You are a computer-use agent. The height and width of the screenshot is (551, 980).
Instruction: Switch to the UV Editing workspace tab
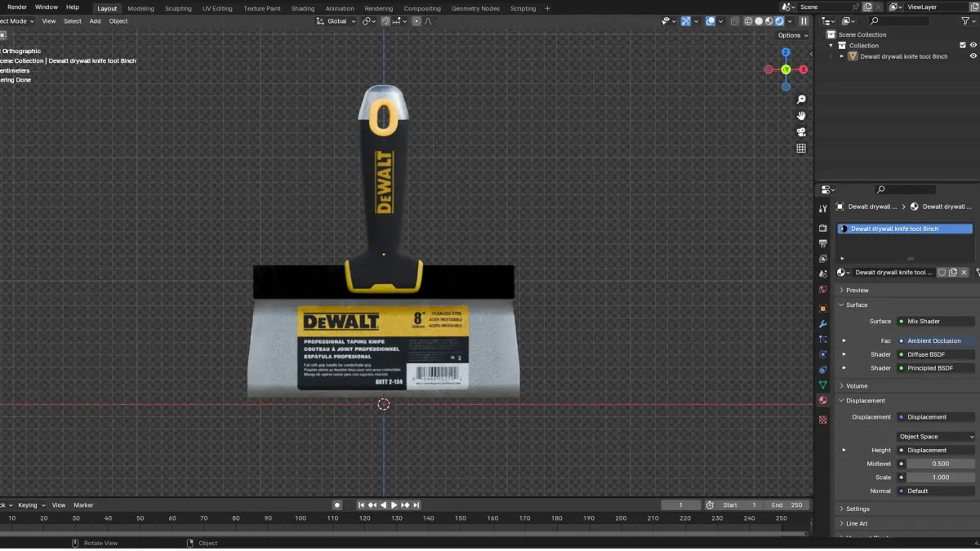(217, 8)
